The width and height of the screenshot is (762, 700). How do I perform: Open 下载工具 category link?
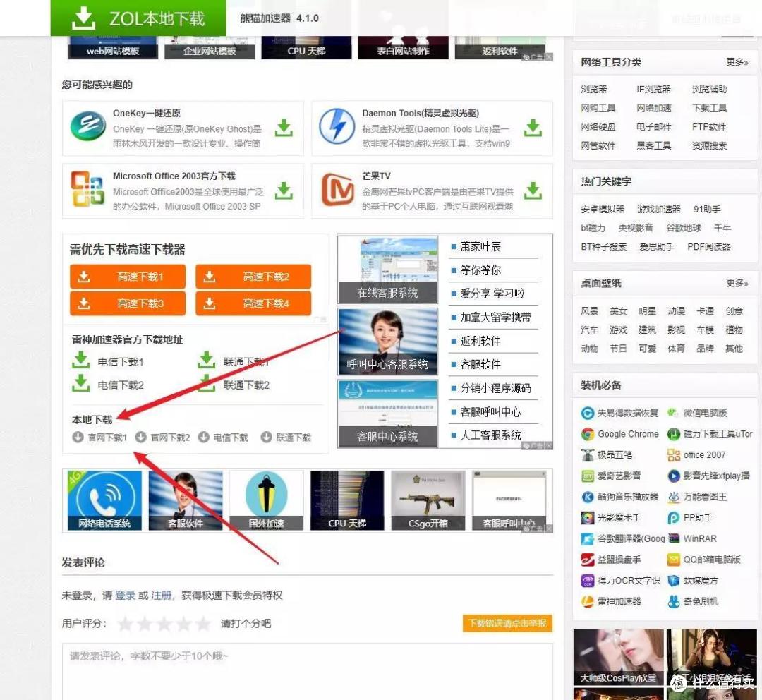[x=710, y=108]
